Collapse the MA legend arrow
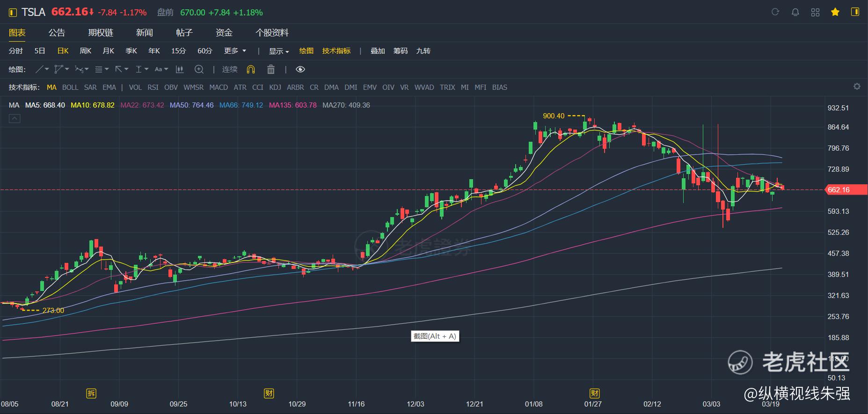This screenshot has width=868, height=414. click(15, 119)
